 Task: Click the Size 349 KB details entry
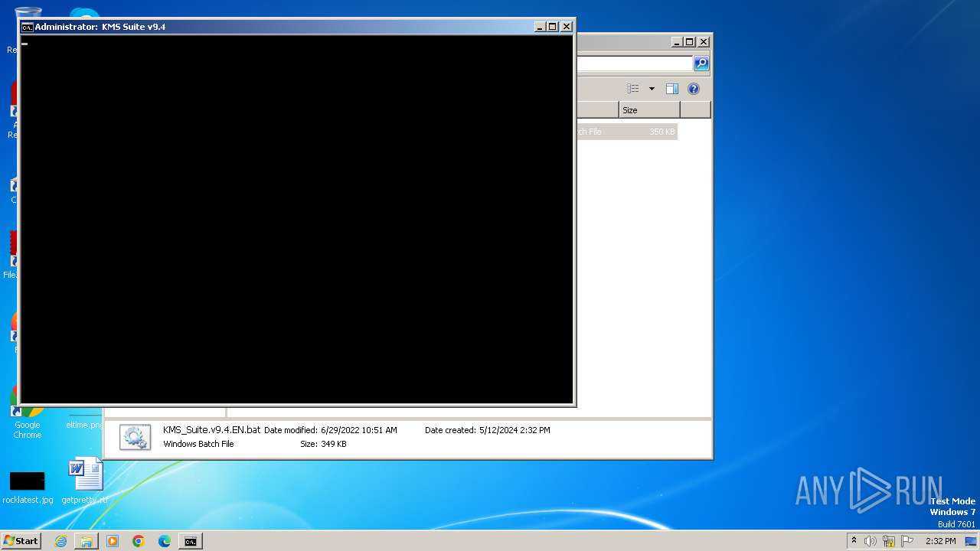point(323,444)
